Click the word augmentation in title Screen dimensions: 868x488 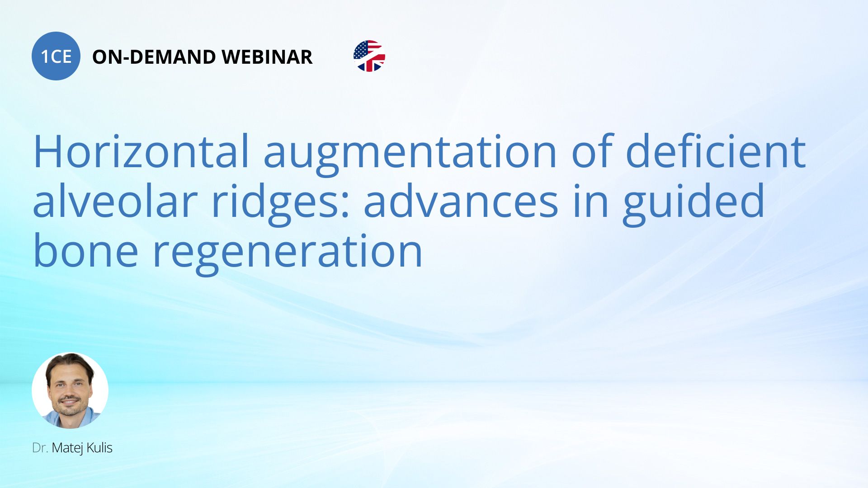click(410, 154)
